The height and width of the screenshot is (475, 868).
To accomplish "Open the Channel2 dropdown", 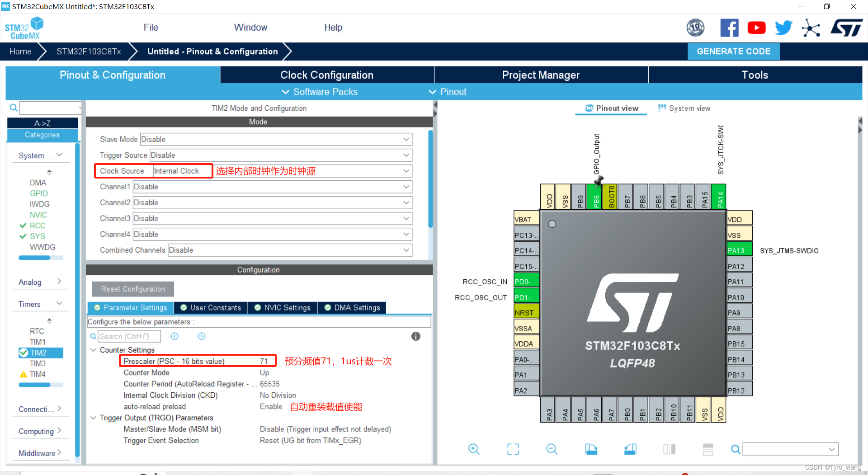I will tap(273, 202).
